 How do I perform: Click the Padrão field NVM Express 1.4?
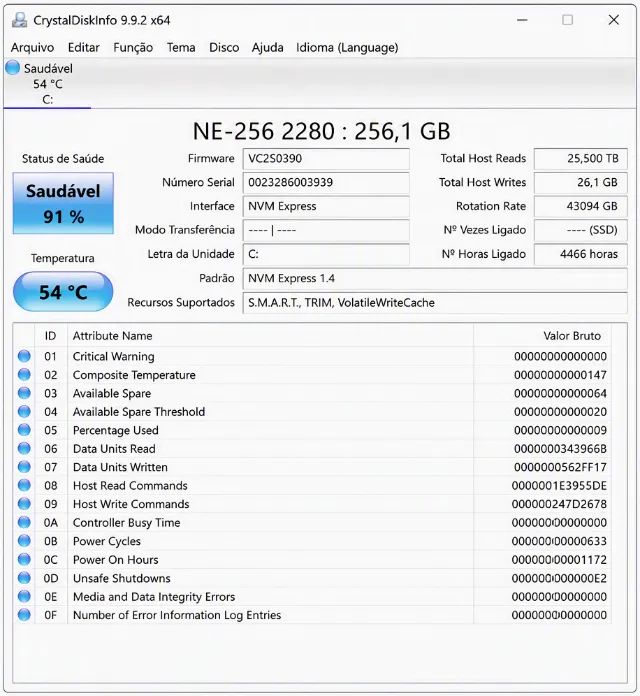435,279
